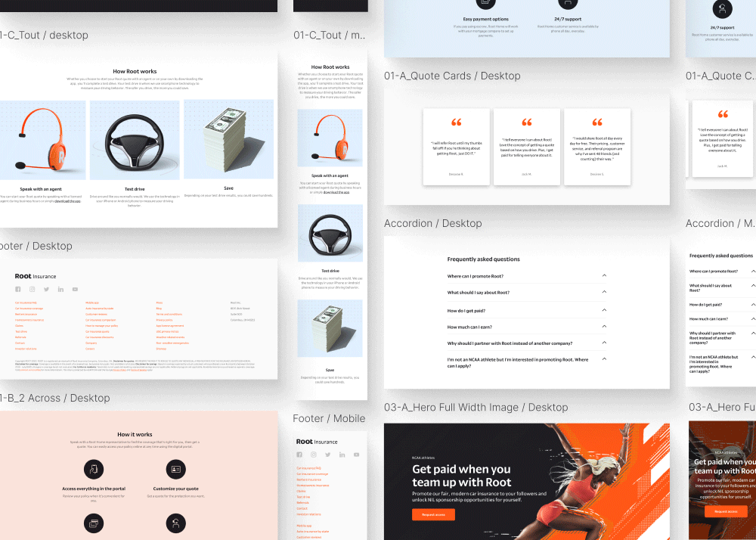Click 'Investor relations' link in Footer / Mobile
This screenshot has height=540, width=756.
308,514
